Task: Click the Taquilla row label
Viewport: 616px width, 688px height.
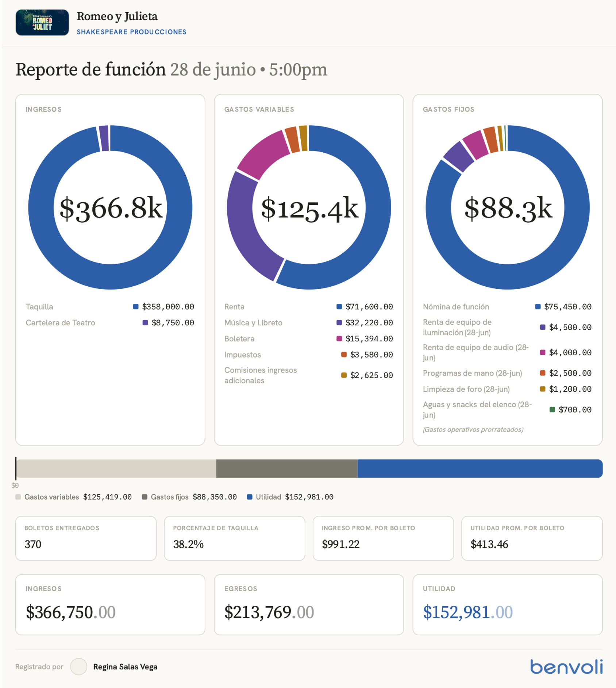Action: (x=39, y=307)
